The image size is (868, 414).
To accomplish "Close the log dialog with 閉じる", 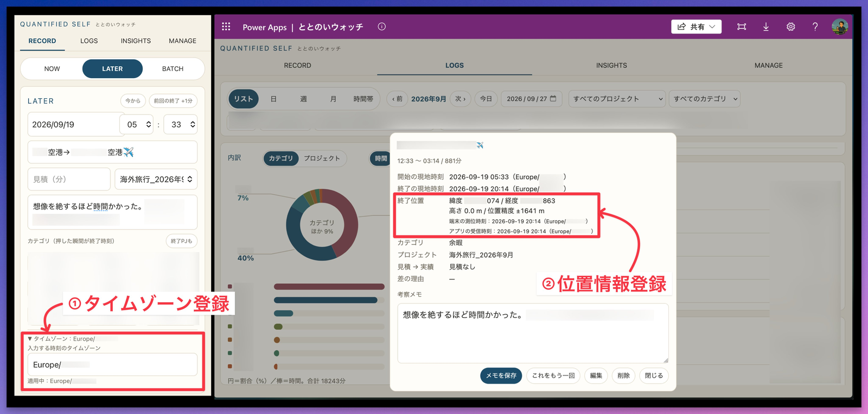I will pyautogui.click(x=654, y=375).
